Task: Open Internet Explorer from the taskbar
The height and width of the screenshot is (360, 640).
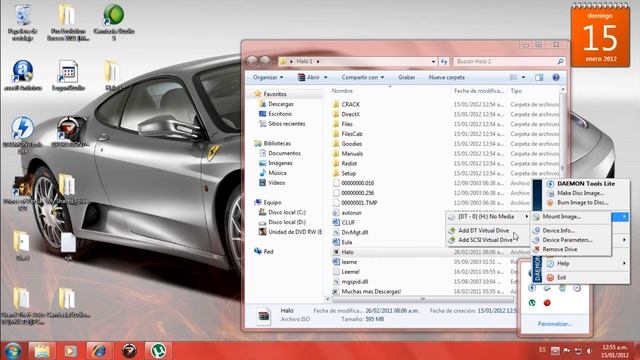Action: (x=99, y=351)
